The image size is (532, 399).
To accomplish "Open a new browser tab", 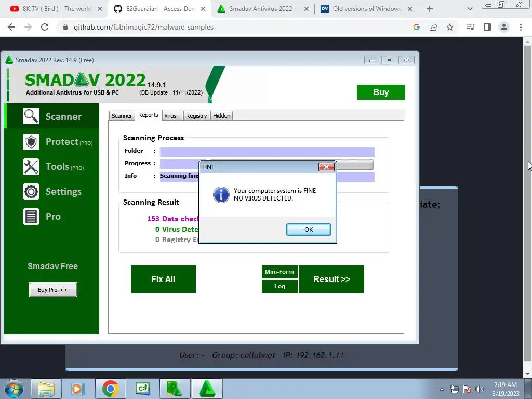I will (430, 9).
